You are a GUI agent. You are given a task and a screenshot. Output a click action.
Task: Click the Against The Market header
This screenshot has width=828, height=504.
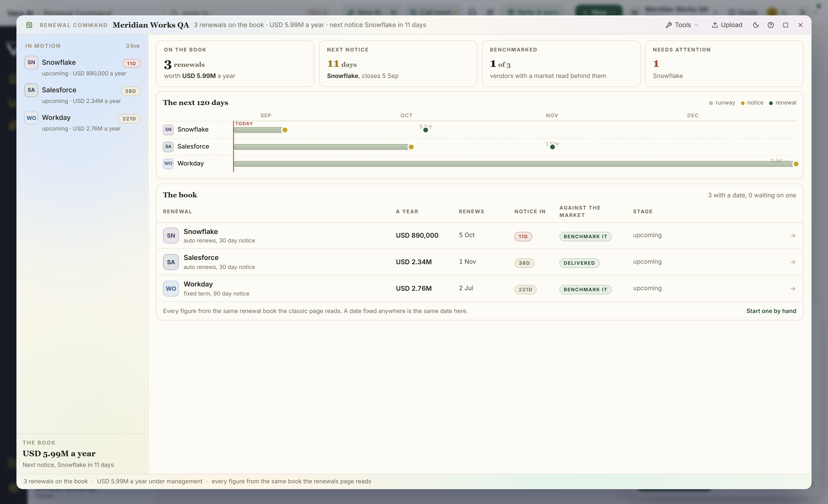pyautogui.click(x=580, y=211)
